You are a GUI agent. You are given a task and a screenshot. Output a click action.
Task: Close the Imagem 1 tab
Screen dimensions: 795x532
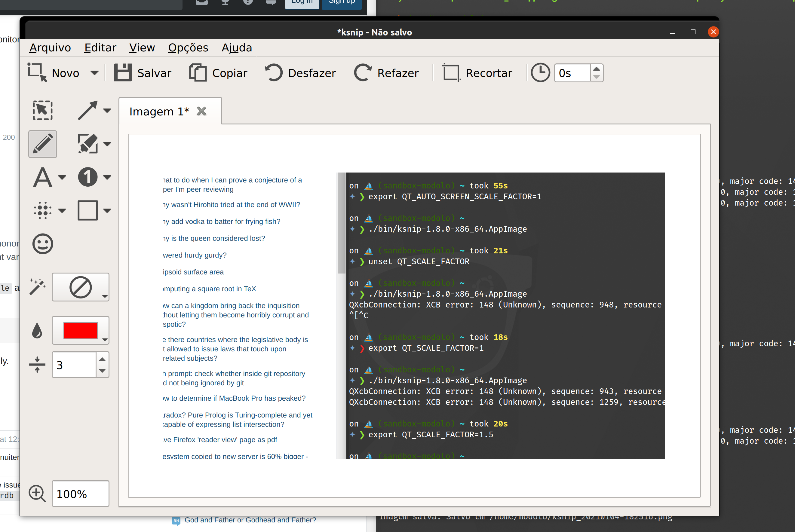(x=201, y=111)
